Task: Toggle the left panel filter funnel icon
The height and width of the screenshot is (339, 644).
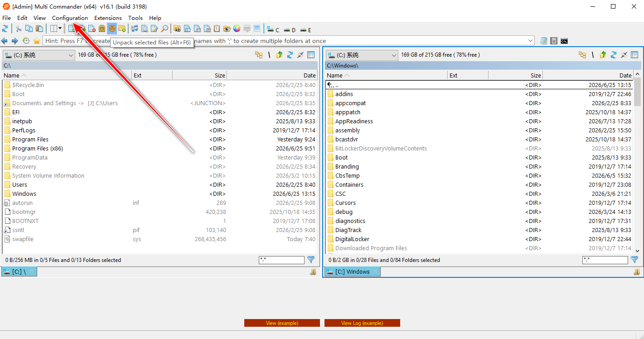Action: tap(311, 260)
